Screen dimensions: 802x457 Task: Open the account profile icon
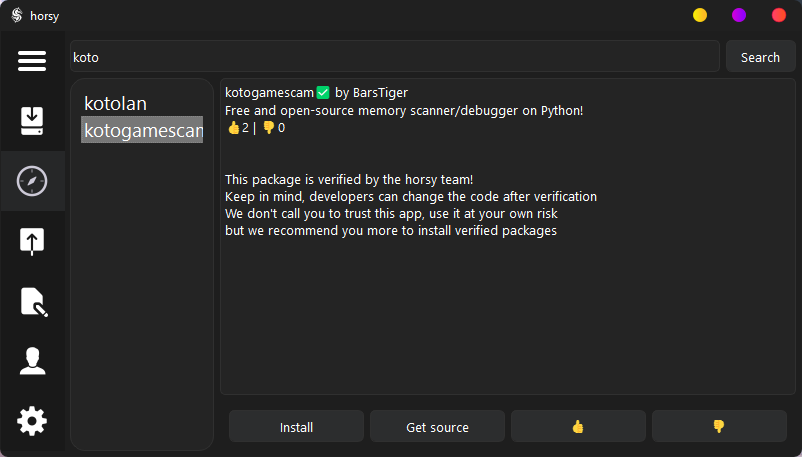pyautogui.click(x=32, y=361)
